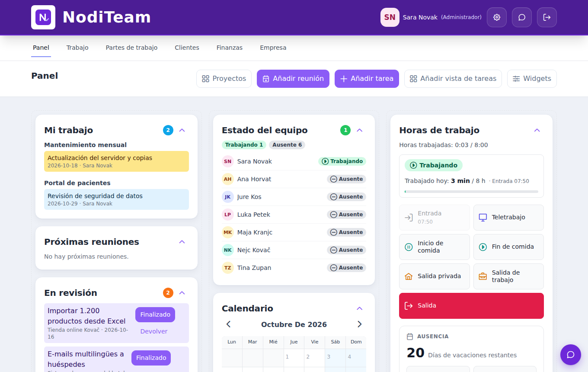588x372 pixels.
Task: Open the Trabajo tab
Action: (77, 48)
